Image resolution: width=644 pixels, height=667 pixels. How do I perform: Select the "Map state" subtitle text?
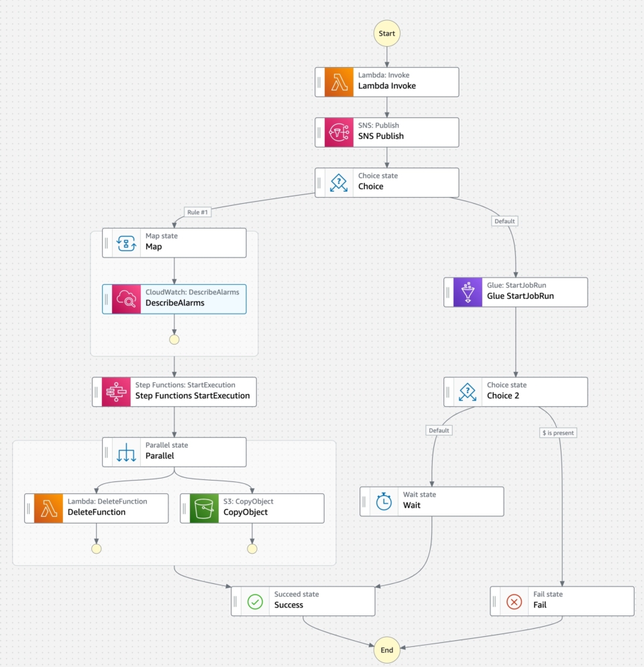[x=162, y=236]
